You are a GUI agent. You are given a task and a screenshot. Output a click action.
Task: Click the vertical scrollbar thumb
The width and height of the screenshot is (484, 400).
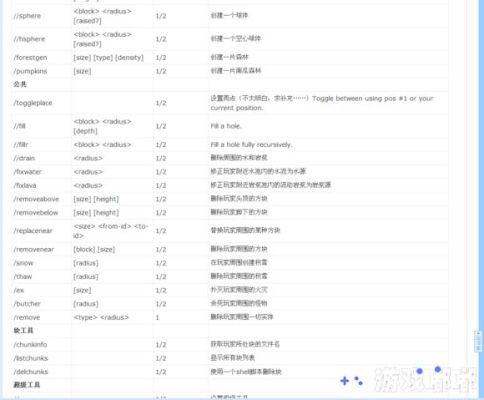(x=478, y=341)
